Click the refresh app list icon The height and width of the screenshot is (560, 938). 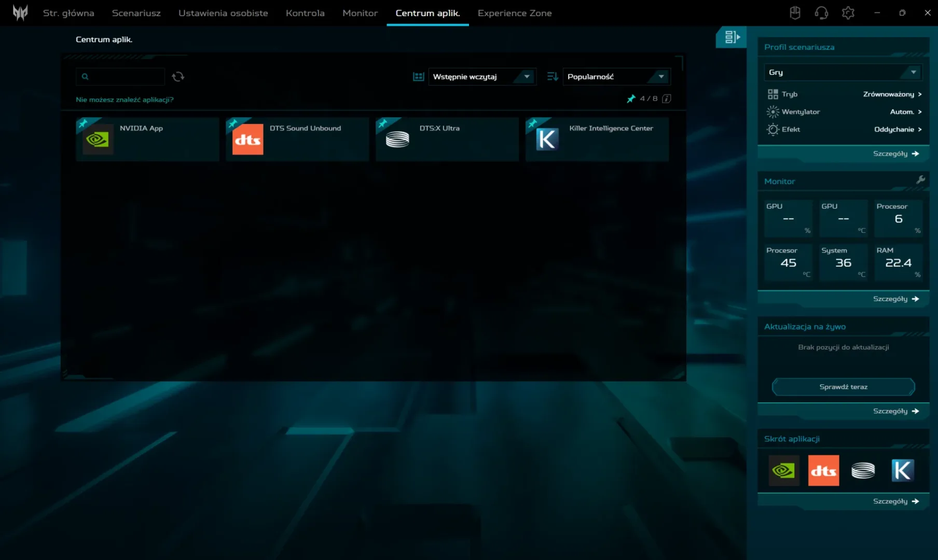click(178, 77)
